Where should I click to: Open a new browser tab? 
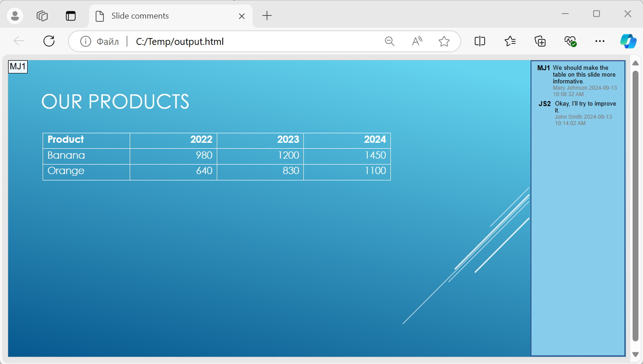pyautogui.click(x=267, y=16)
